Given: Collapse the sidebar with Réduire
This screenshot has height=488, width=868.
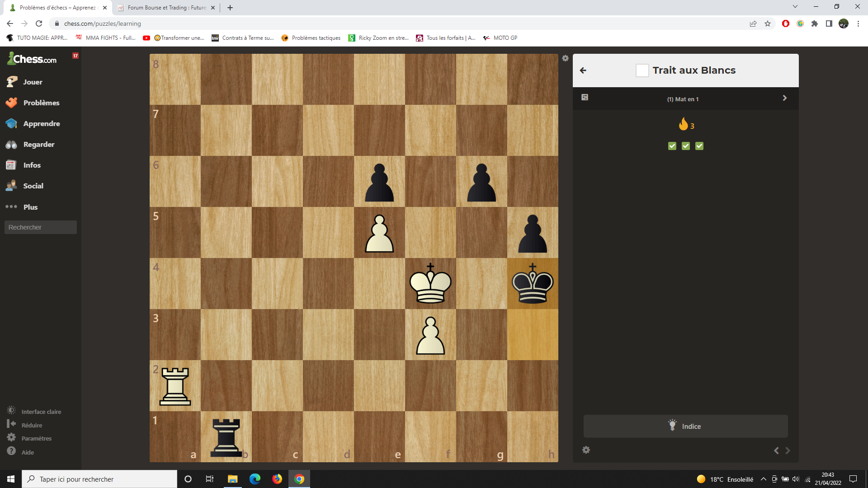Looking at the screenshot, I should click(32, 425).
